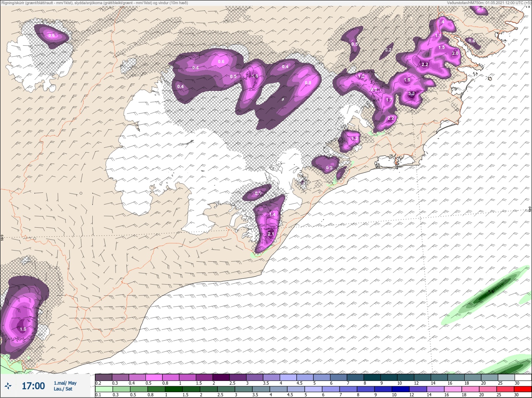Screen dimensions: 532x398
Task: Click the dark purple top legend swatch labeled 2
Action: pos(221,377)
